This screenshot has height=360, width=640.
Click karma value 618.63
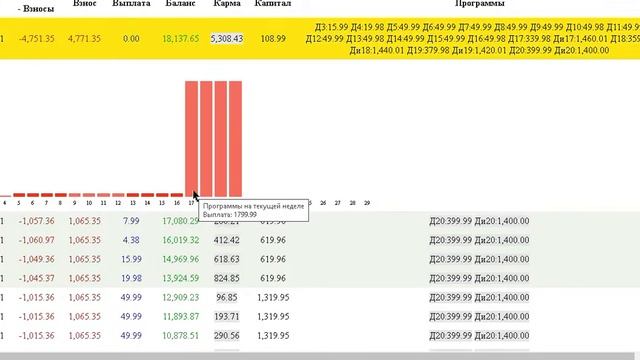(x=227, y=259)
